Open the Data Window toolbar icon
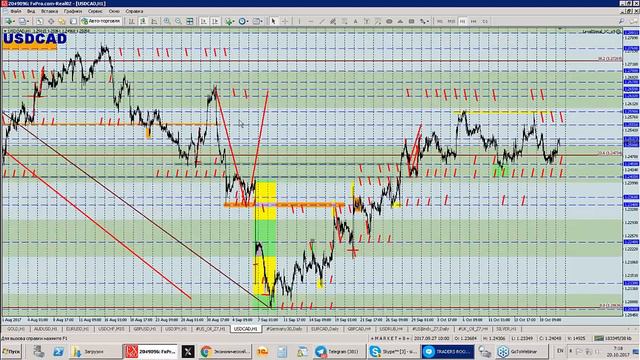Image resolution: width=640 pixels, height=360 pixels. (x=51, y=21)
